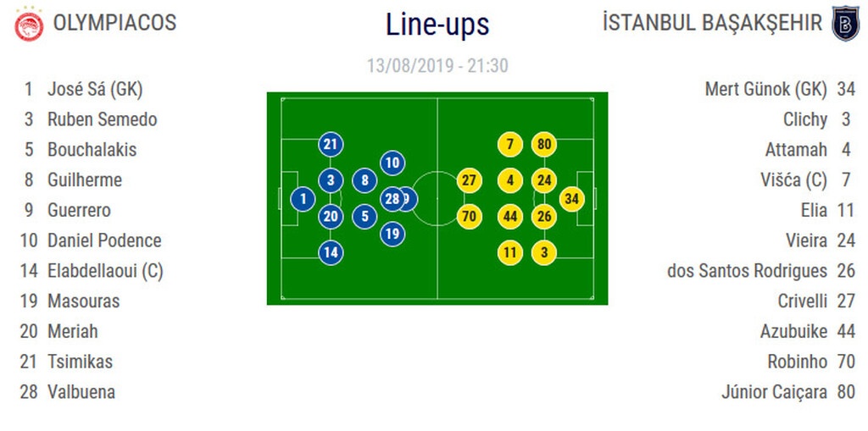The width and height of the screenshot is (868, 431).
Task: Click the Olympiacos club crest
Action: coord(30,24)
